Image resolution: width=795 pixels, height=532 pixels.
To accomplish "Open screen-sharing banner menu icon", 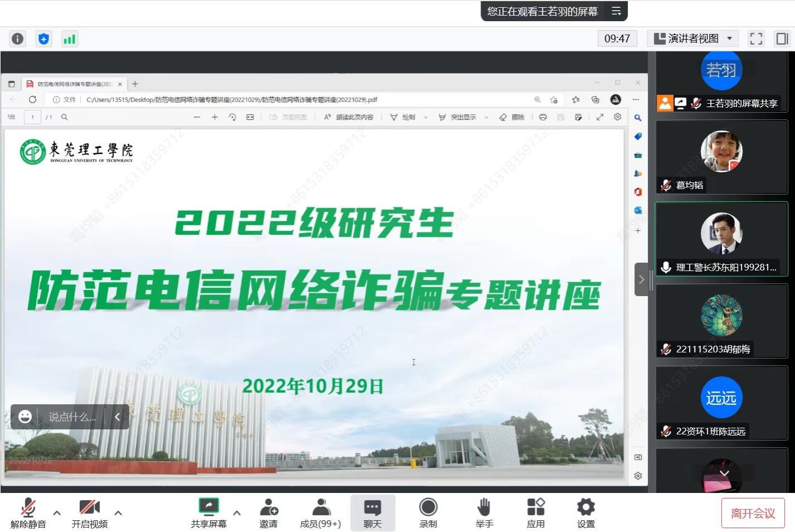I will (616, 11).
